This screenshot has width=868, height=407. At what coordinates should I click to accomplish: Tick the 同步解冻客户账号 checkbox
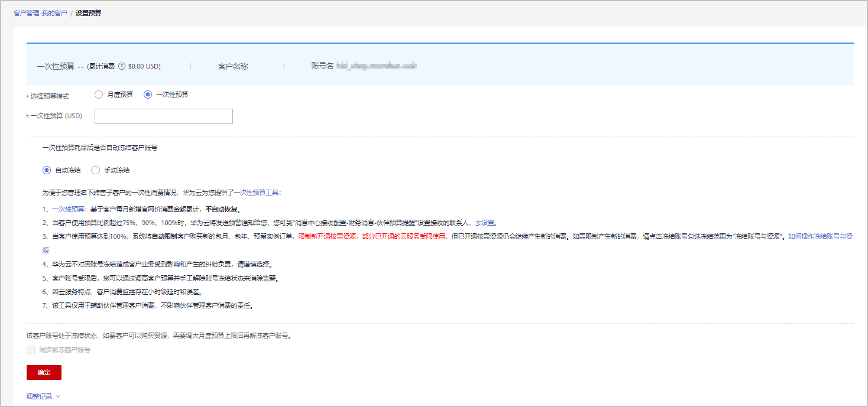(31, 350)
